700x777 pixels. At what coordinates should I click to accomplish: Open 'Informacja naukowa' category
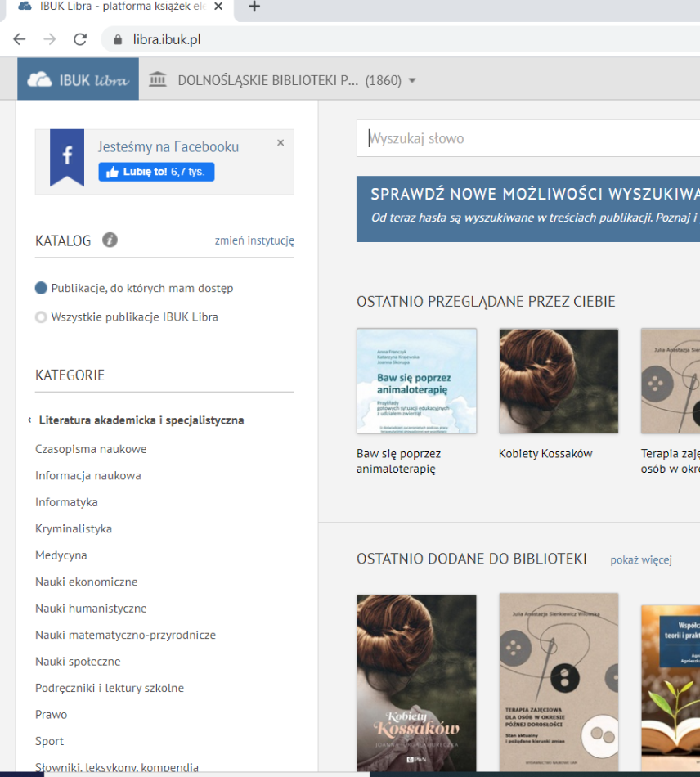[88, 476]
